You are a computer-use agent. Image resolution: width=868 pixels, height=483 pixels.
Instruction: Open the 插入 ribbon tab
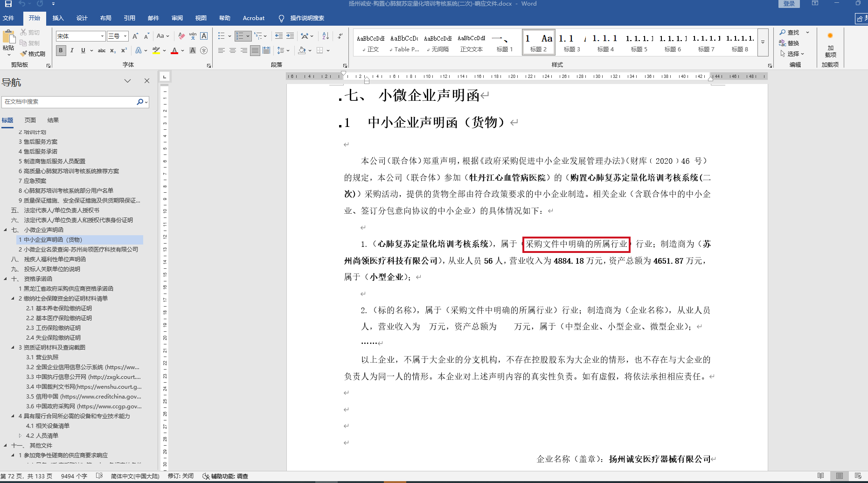coord(58,18)
